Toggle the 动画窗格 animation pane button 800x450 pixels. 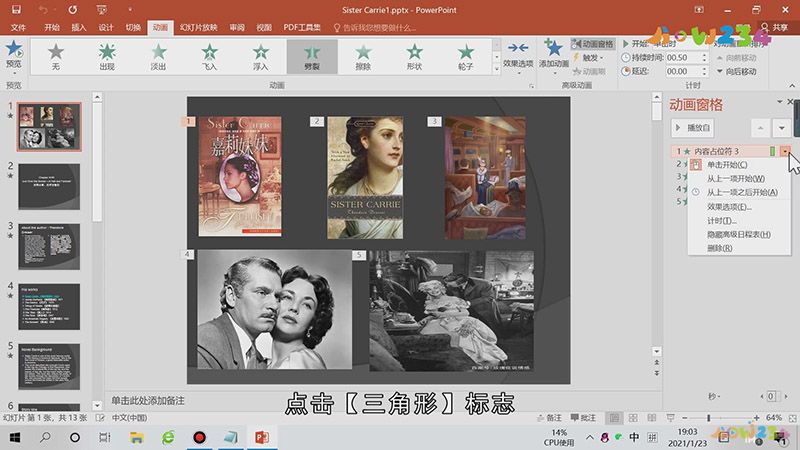pos(593,44)
